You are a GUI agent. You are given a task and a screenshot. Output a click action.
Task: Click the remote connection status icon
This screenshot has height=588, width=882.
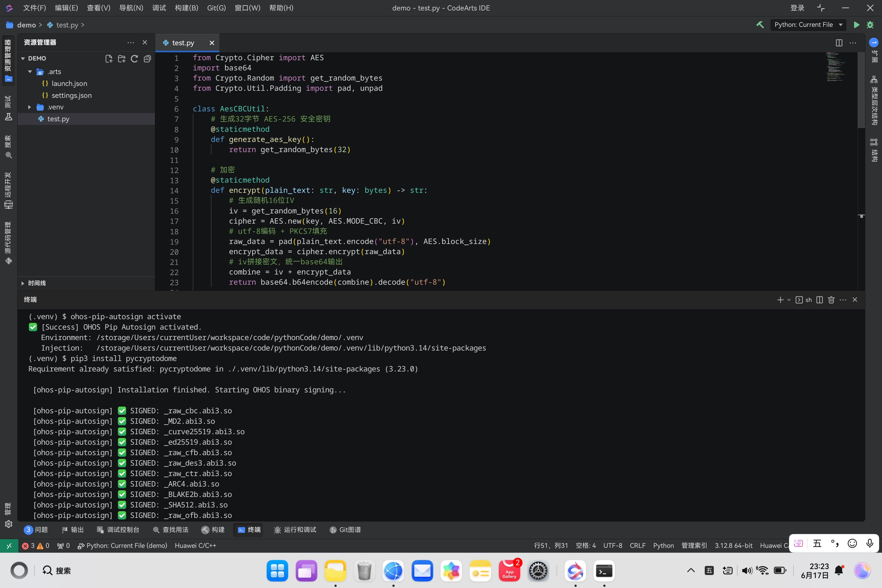[x=9, y=546]
